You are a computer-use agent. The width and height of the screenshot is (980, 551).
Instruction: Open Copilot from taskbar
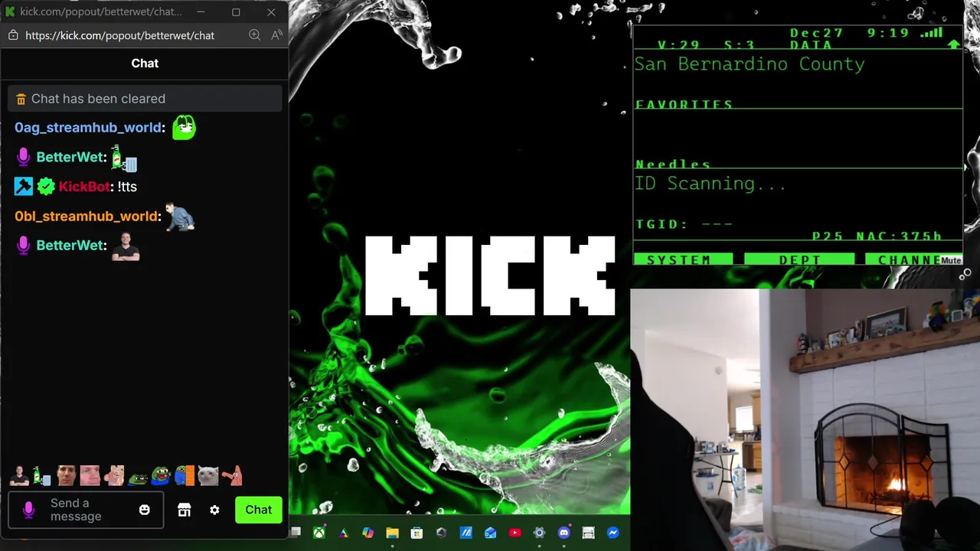click(367, 533)
